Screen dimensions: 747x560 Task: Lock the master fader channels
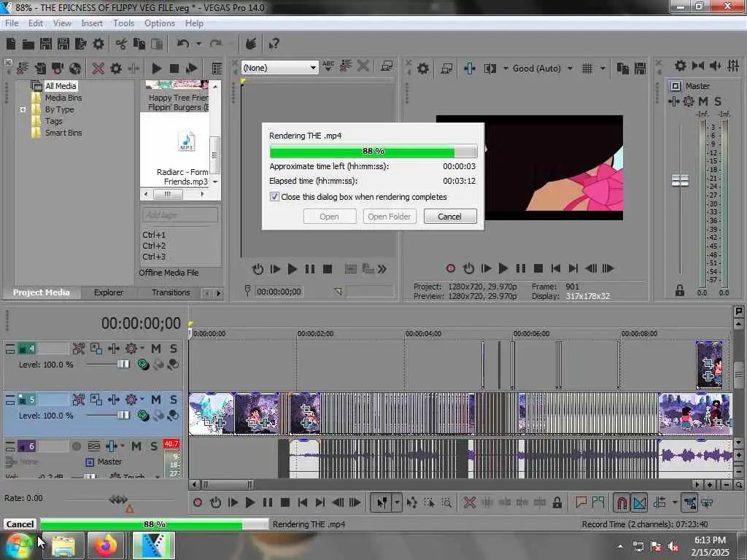(680, 290)
